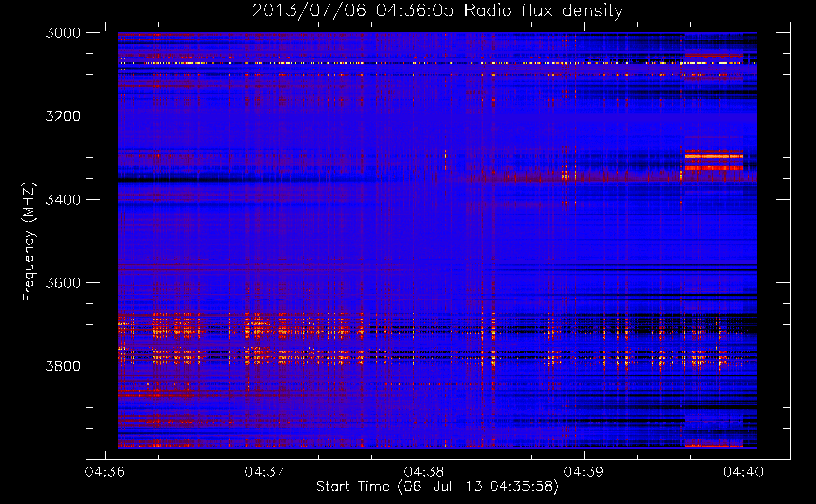
Task: Click the 3800 frequency tick label
Action: [63, 366]
